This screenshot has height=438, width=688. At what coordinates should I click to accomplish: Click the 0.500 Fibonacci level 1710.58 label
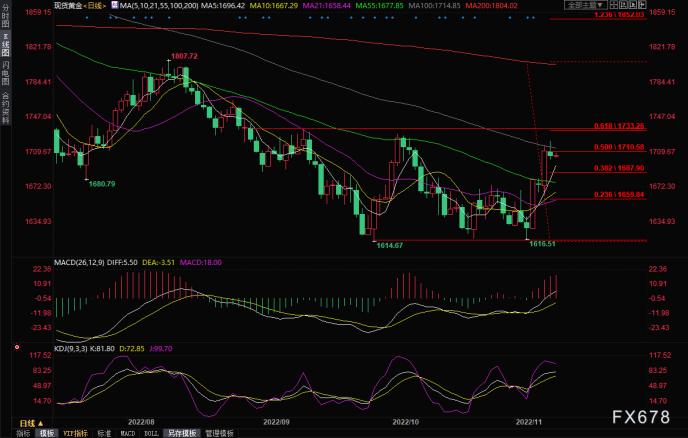pos(619,147)
